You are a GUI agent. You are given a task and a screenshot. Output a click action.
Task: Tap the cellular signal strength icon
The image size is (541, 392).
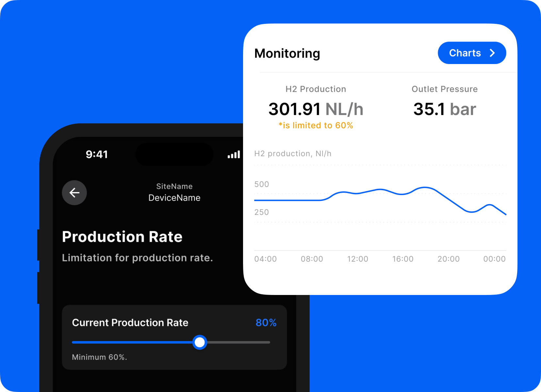tap(234, 155)
